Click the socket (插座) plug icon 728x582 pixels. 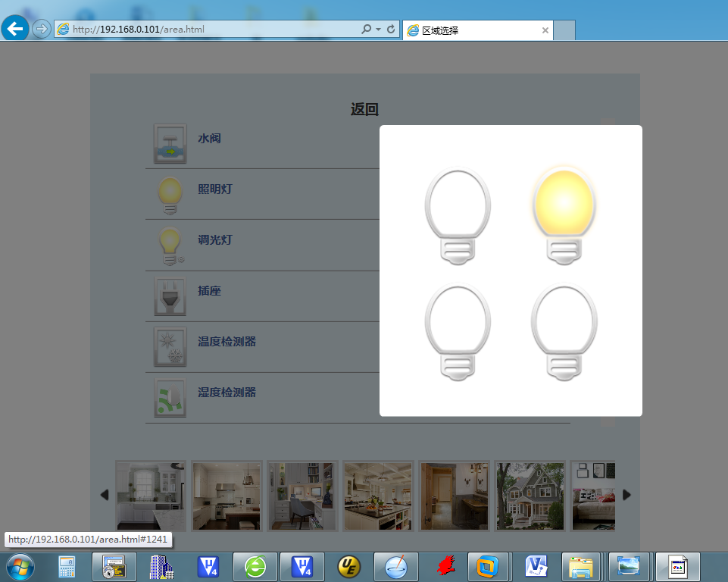170,296
